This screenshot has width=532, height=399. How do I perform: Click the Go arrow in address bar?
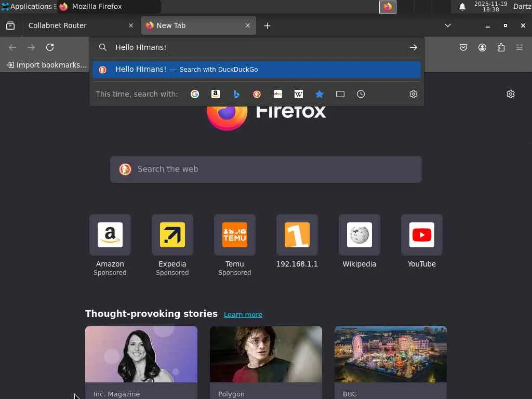pyautogui.click(x=413, y=47)
